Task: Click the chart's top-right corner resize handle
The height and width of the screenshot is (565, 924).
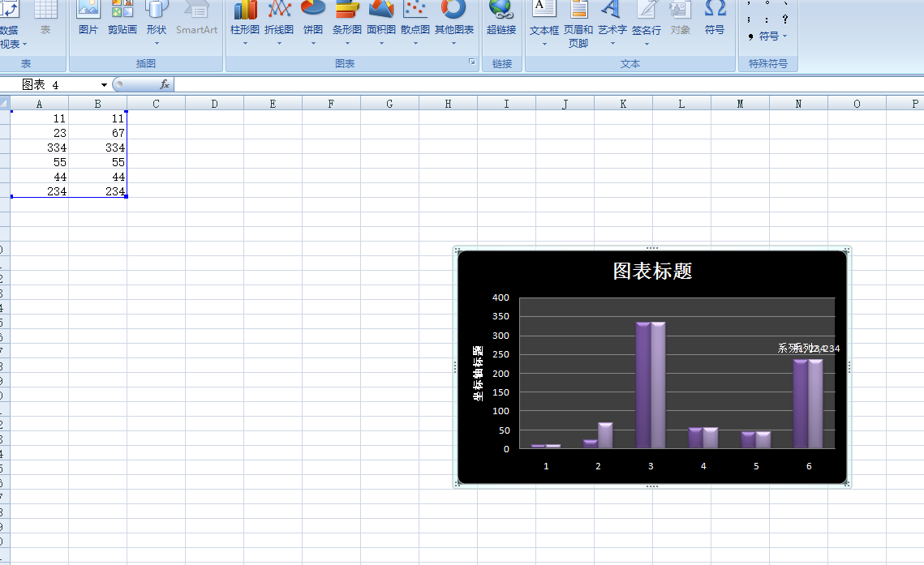Action: tap(847, 250)
